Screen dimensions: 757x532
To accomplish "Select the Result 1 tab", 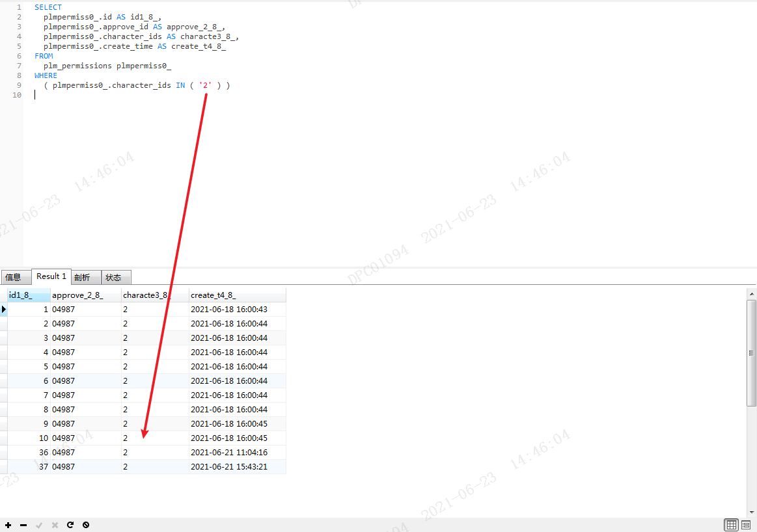I will click(x=51, y=276).
